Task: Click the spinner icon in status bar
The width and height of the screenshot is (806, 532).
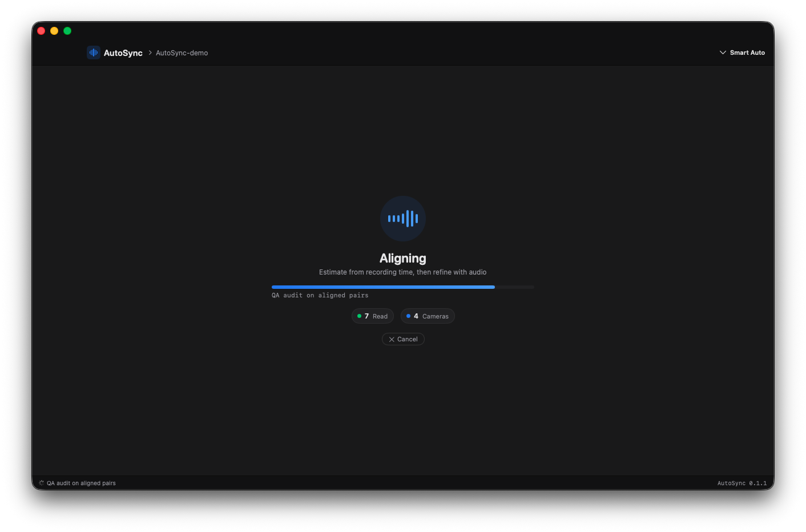Action: click(41, 483)
